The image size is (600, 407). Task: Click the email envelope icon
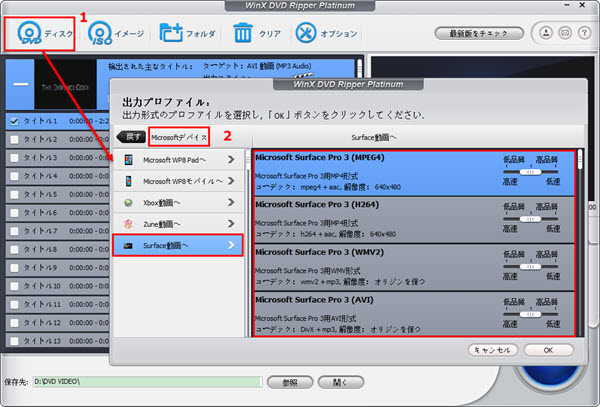pos(565,33)
